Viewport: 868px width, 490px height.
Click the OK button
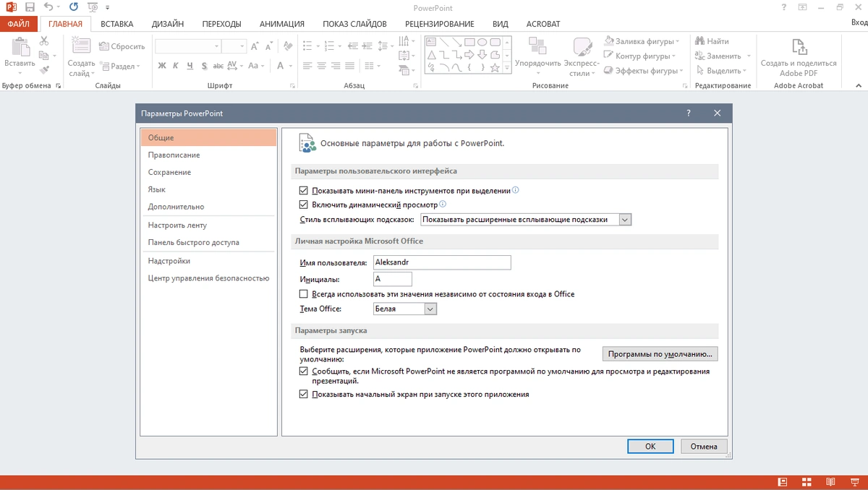pos(650,447)
